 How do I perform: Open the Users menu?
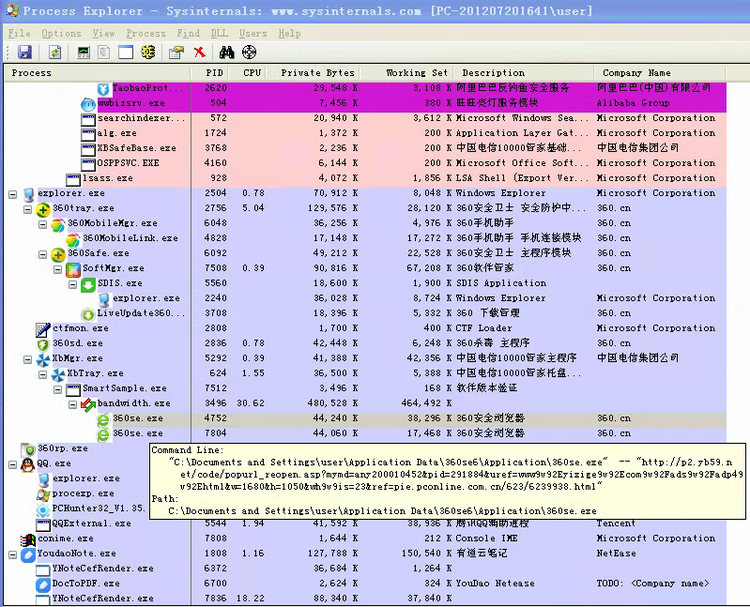253,33
